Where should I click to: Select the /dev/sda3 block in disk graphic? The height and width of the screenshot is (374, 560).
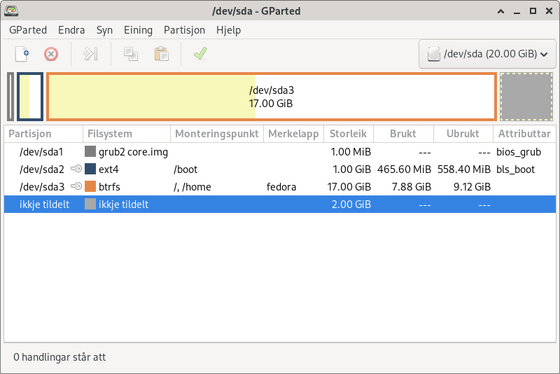click(x=271, y=96)
